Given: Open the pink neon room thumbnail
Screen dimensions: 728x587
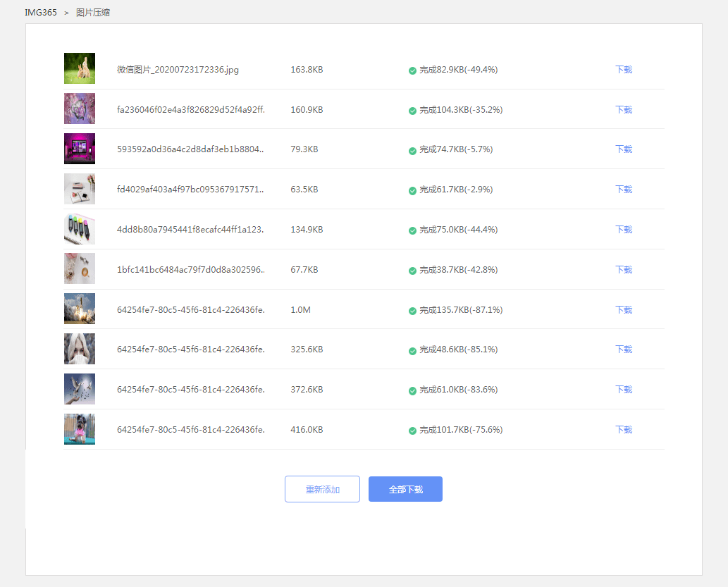Looking at the screenshot, I should point(80,149).
